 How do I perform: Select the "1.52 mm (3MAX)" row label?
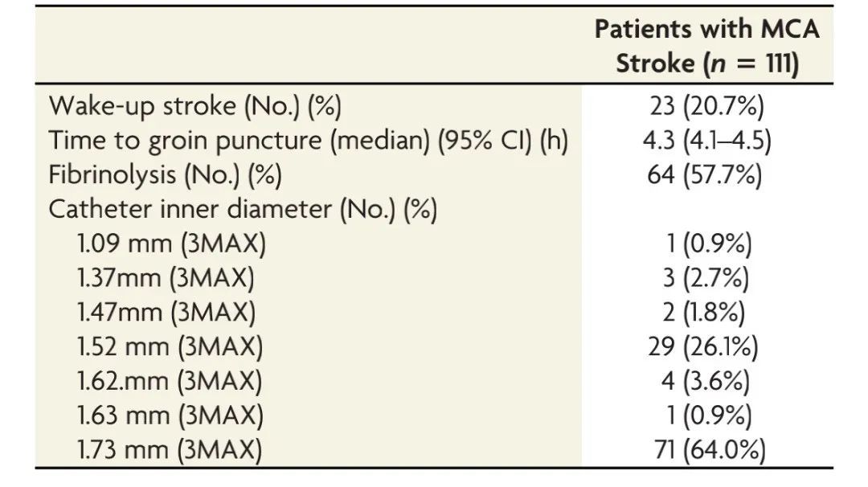tap(171, 347)
